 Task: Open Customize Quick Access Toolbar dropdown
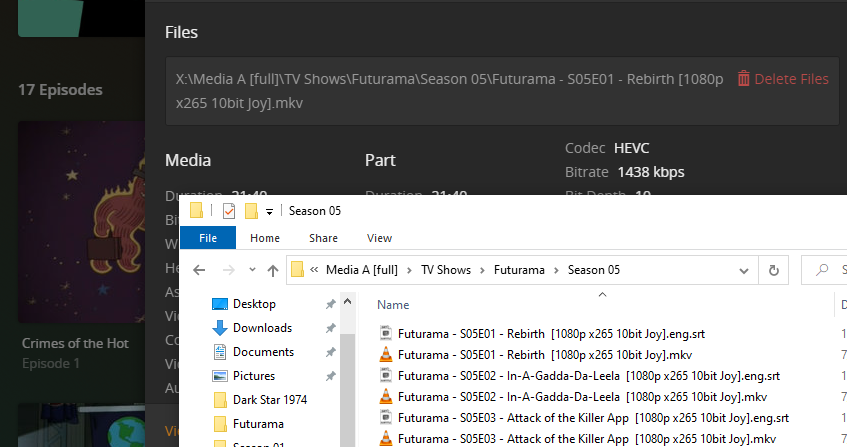(269, 212)
